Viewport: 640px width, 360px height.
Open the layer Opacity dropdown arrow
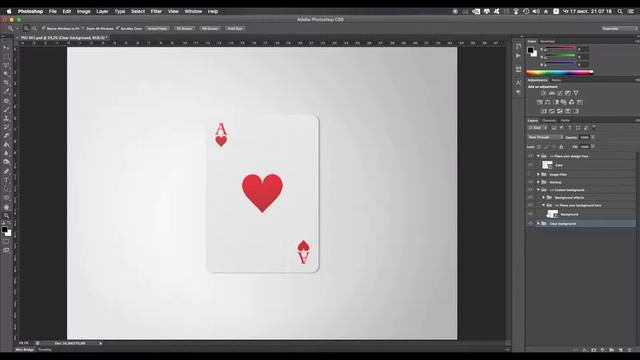coord(593,137)
